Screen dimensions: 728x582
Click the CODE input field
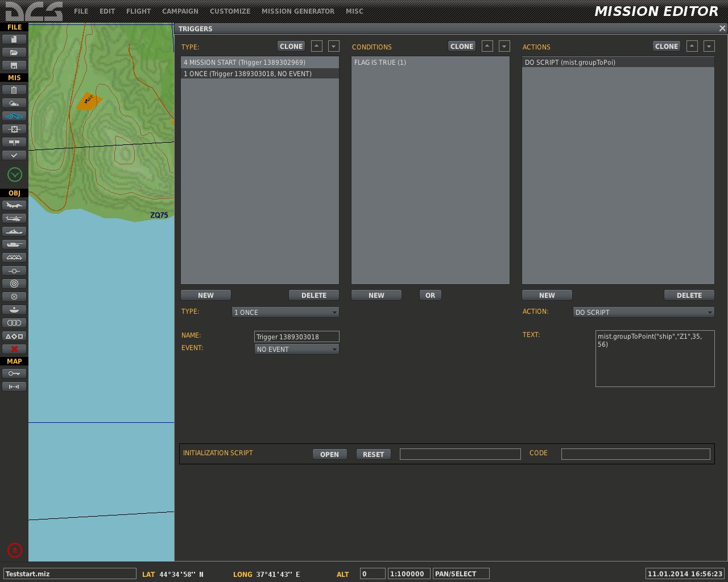coord(636,454)
